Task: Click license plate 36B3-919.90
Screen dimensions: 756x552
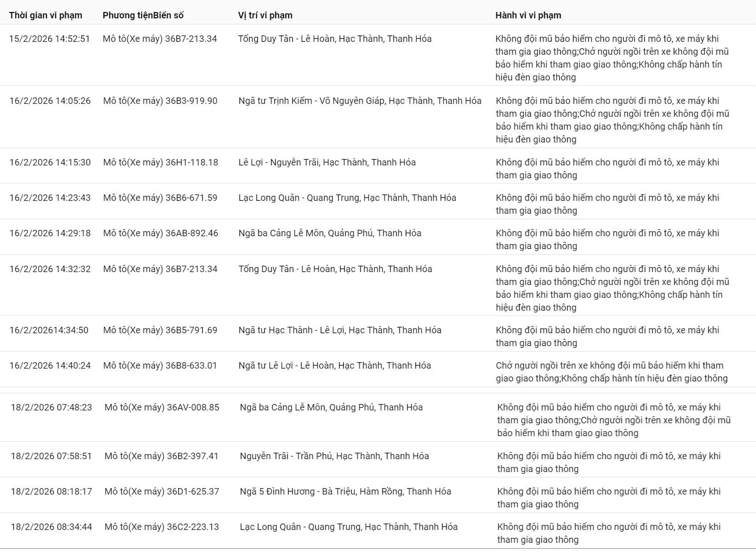Action: [x=191, y=101]
